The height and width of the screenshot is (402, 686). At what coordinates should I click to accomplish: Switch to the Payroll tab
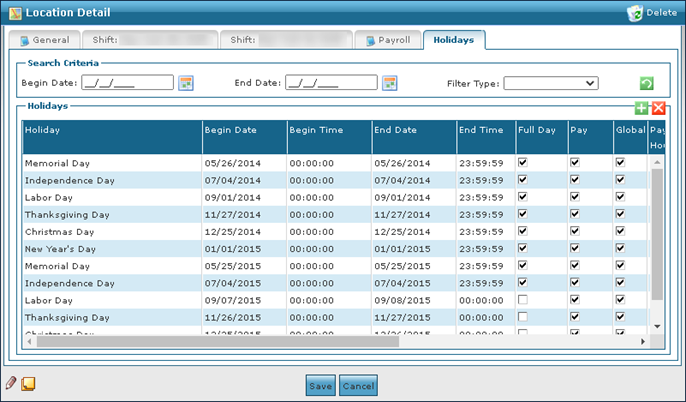point(388,40)
